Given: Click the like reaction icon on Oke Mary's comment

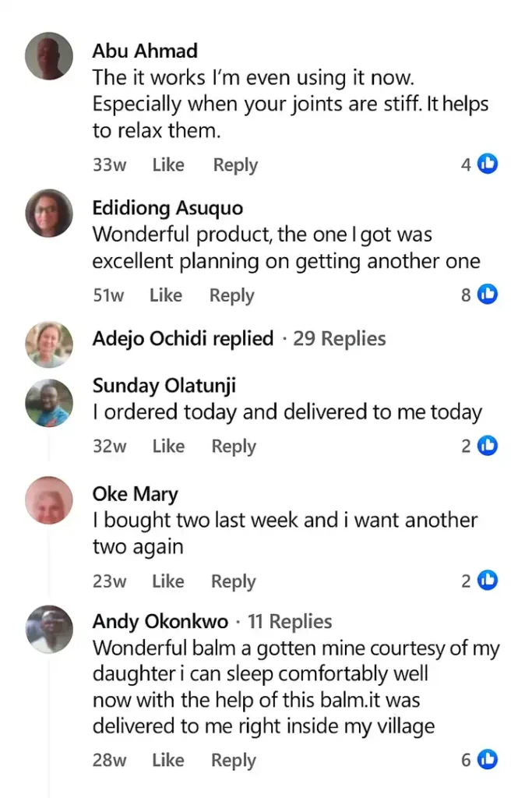Looking at the screenshot, I should coord(488,581).
